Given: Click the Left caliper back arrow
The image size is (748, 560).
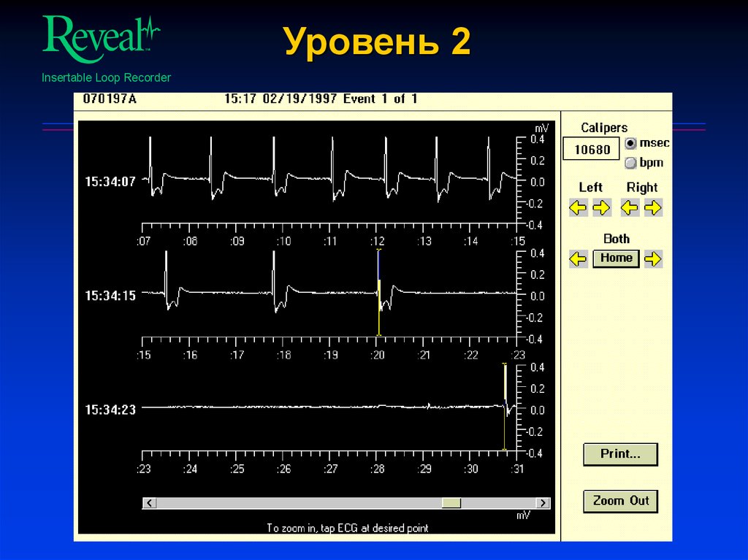Looking at the screenshot, I should [x=578, y=208].
